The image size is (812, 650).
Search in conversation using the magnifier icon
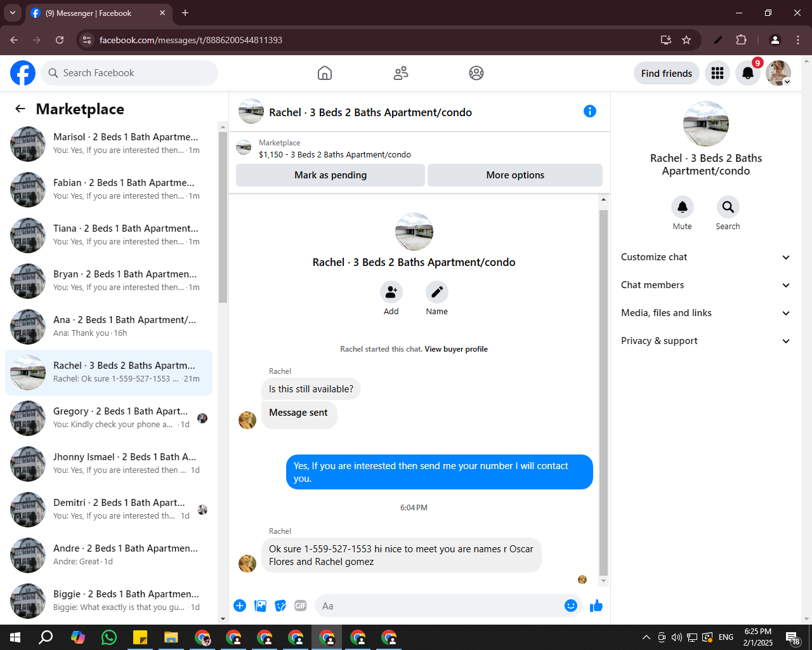(x=728, y=207)
